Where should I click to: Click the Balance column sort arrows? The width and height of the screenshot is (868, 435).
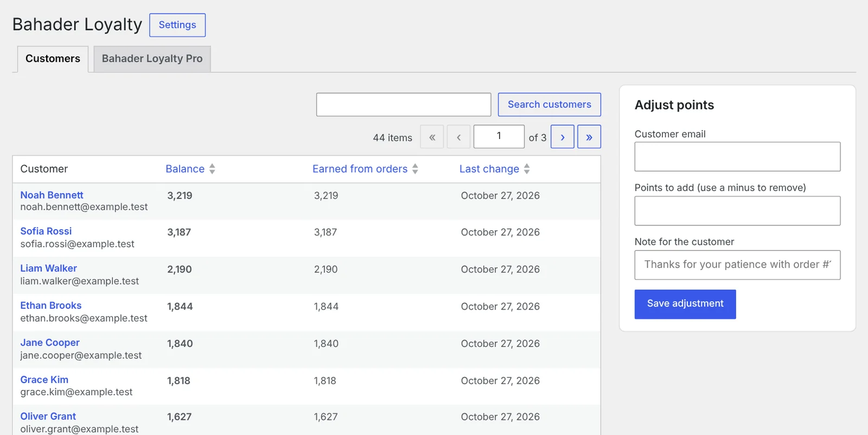212,169
